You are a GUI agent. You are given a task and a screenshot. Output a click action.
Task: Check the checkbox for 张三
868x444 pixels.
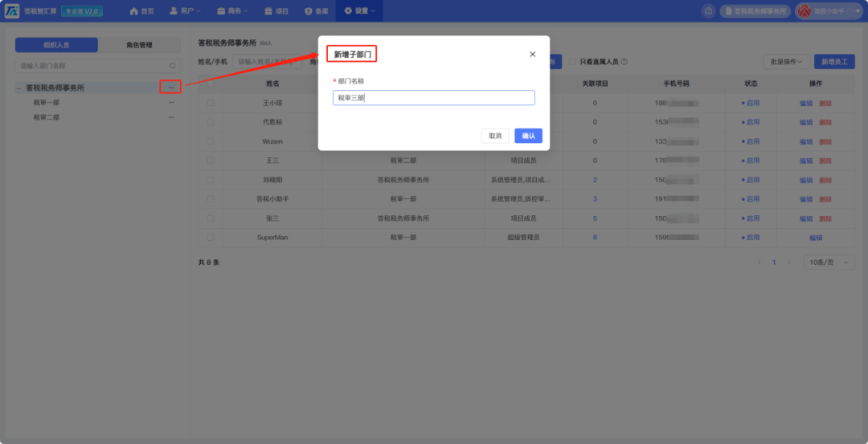pyautogui.click(x=211, y=218)
